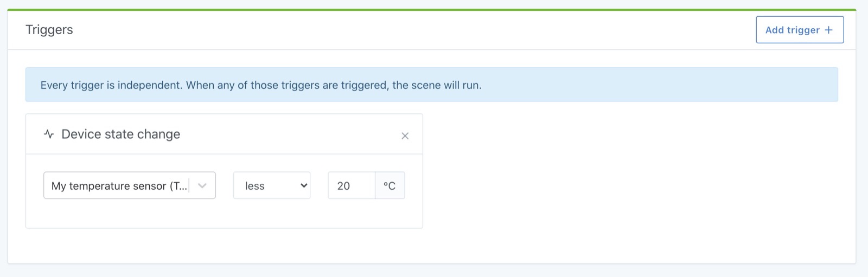Viewport: 868px width, 277px height.
Task: Click the separator line in the device selector
Action: point(189,186)
